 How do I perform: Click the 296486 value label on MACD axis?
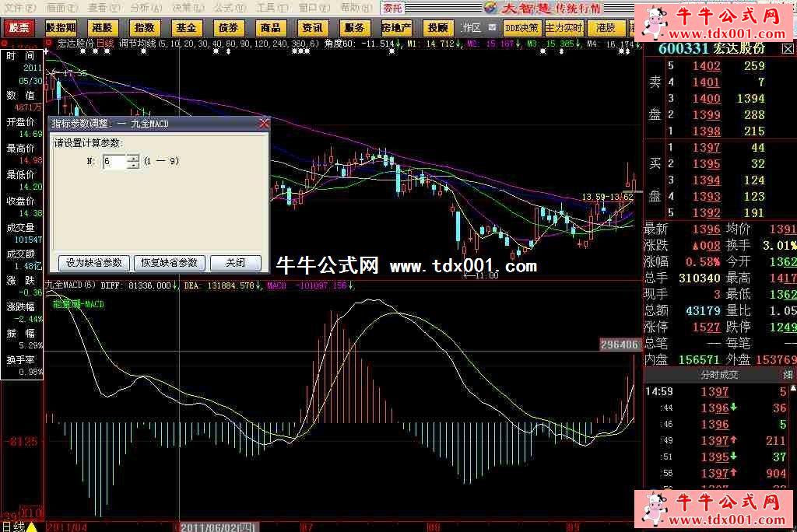tap(620, 345)
